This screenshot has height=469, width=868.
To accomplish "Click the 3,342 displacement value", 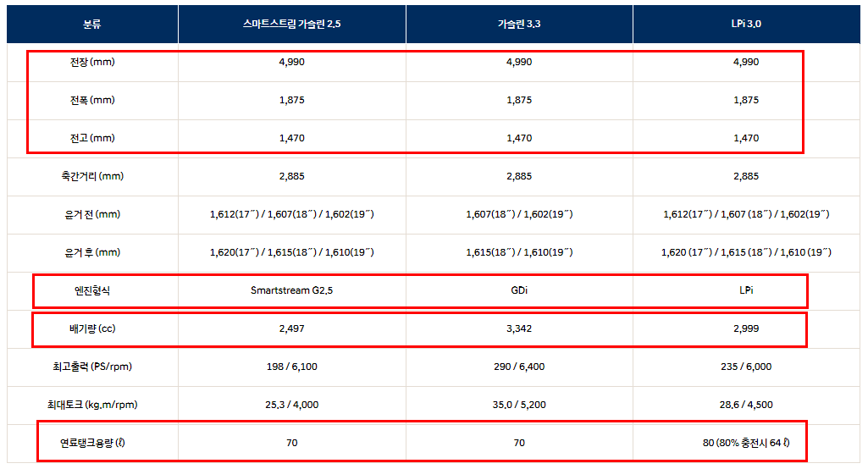I will tap(519, 329).
